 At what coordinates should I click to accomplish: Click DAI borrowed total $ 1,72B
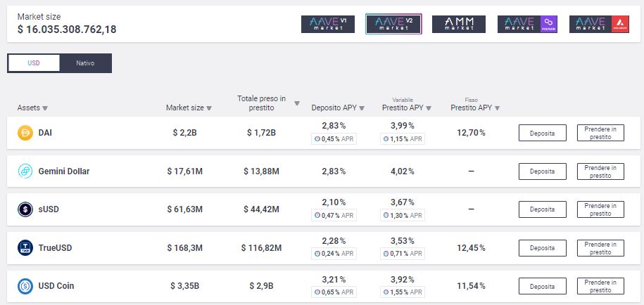click(261, 133)
